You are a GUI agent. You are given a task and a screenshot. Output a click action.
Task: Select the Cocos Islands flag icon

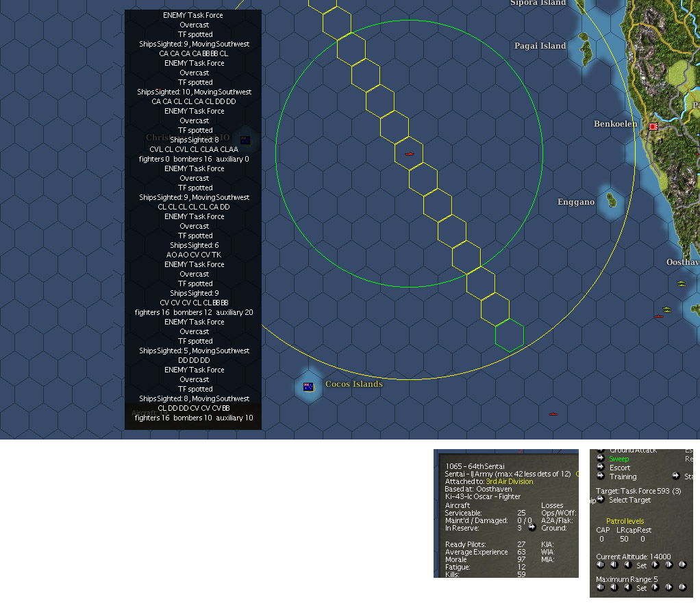[x=308, y=387]
